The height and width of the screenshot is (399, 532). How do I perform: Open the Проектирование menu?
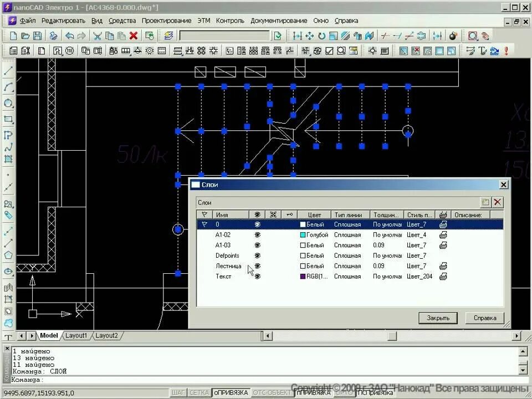(x=166, y=21)
